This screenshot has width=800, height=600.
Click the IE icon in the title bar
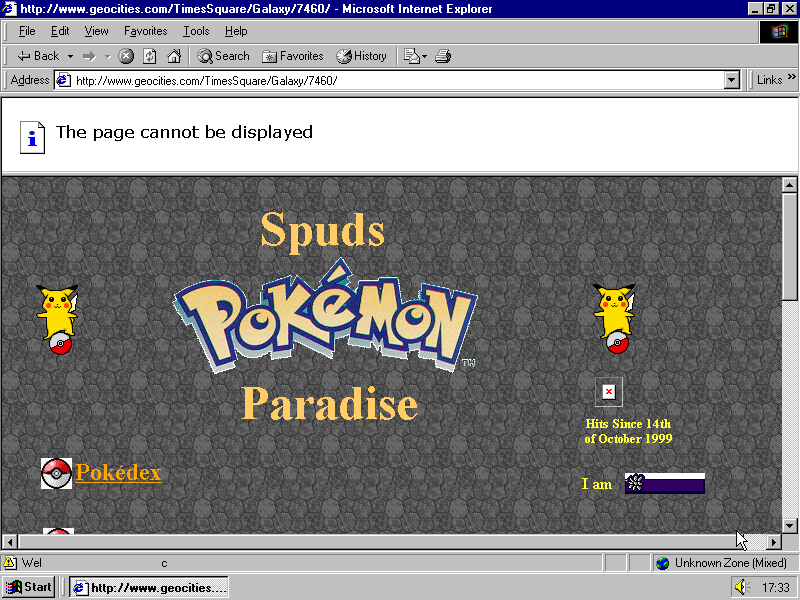[10, 9]
